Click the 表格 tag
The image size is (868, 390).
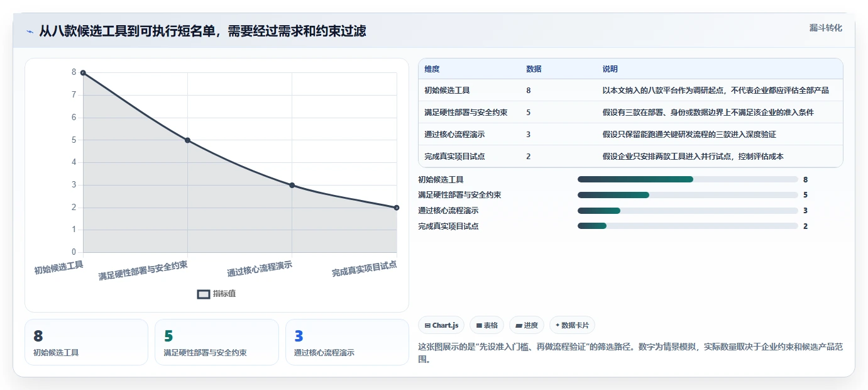[x=487, y=325]
